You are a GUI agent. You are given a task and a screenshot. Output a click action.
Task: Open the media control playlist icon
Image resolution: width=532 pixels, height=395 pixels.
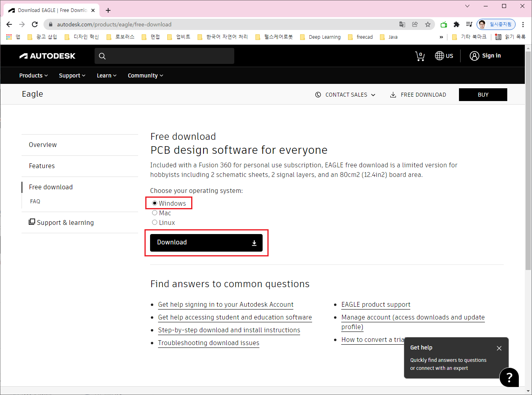[x=469, y=24]
